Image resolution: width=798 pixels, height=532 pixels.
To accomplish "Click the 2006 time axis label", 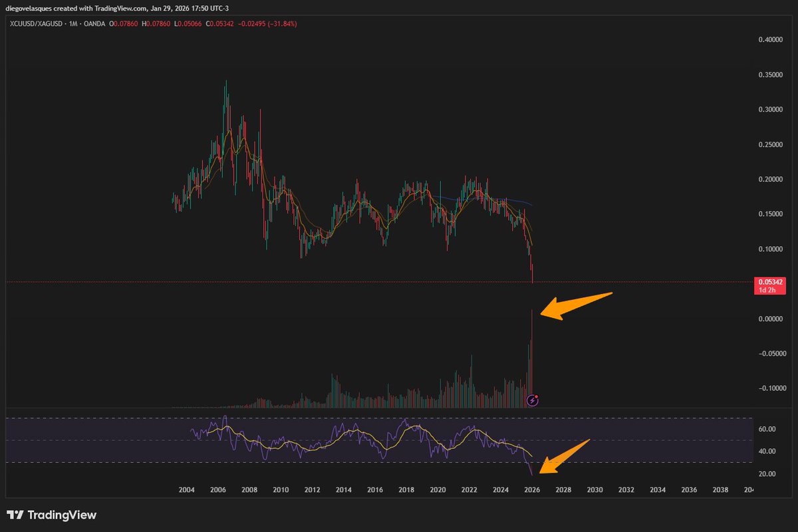I will coord(217,490).
